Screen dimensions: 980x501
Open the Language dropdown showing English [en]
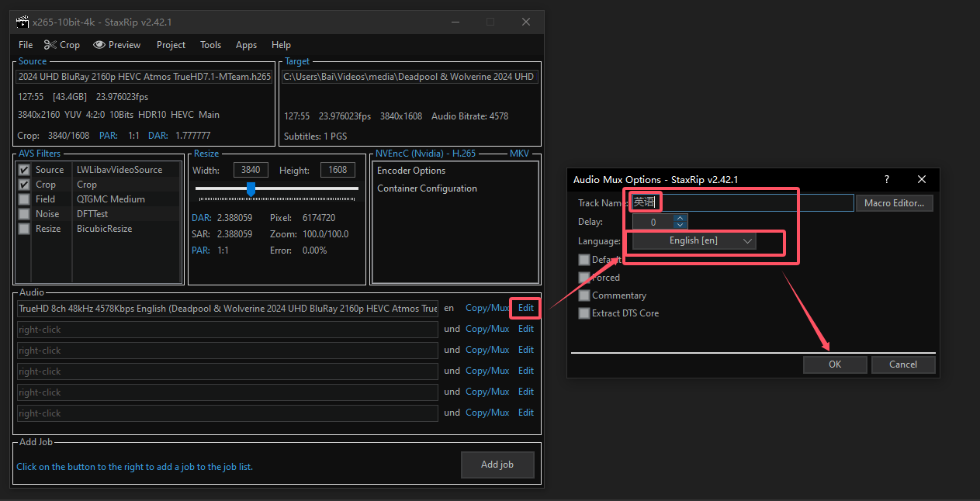tap(694, 241)
